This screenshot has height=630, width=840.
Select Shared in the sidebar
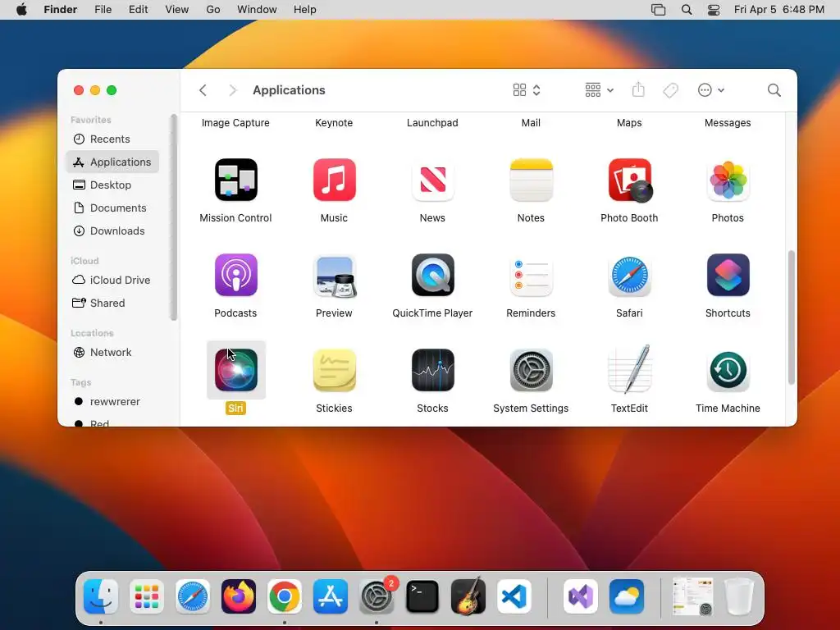point(112,304)
